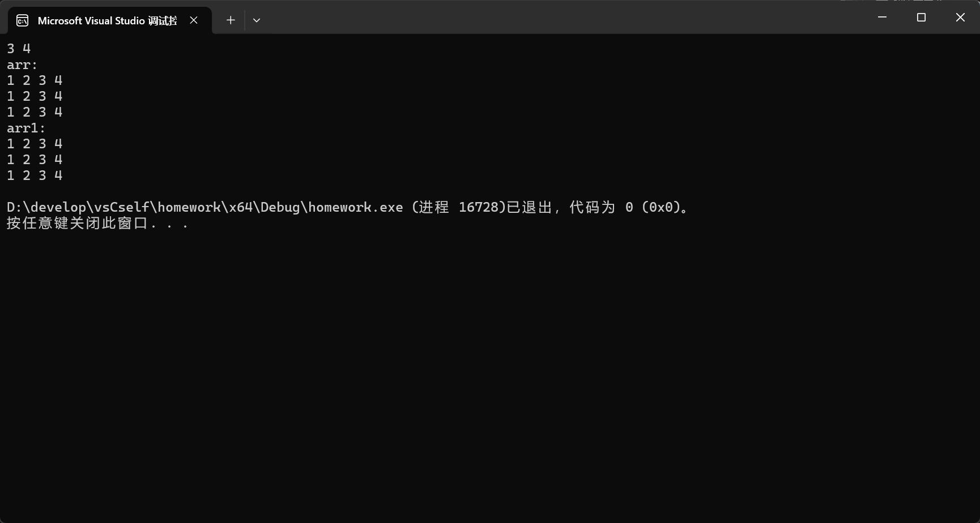Close the Microsoft Visual Studio console tab

[x=194, y=20]
